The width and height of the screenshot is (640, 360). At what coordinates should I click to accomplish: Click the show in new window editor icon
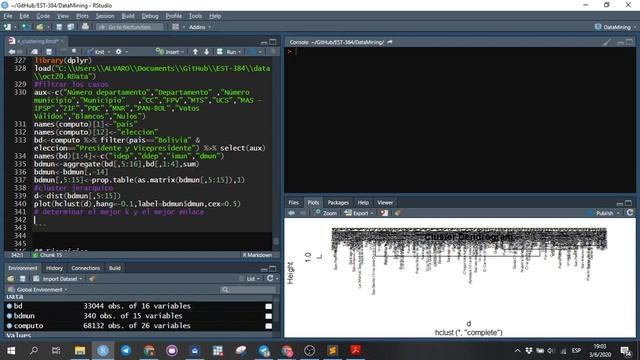[34, 52]
